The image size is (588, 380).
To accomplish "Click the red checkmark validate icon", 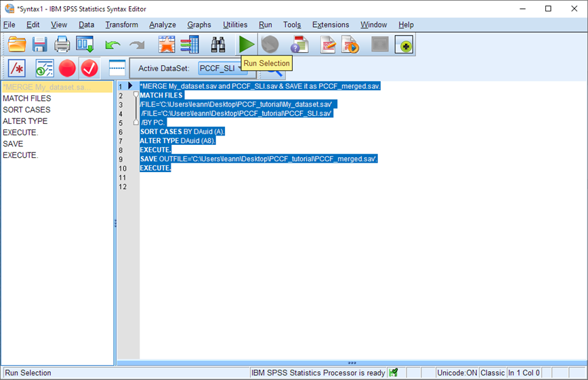I will tap(89, 68).
